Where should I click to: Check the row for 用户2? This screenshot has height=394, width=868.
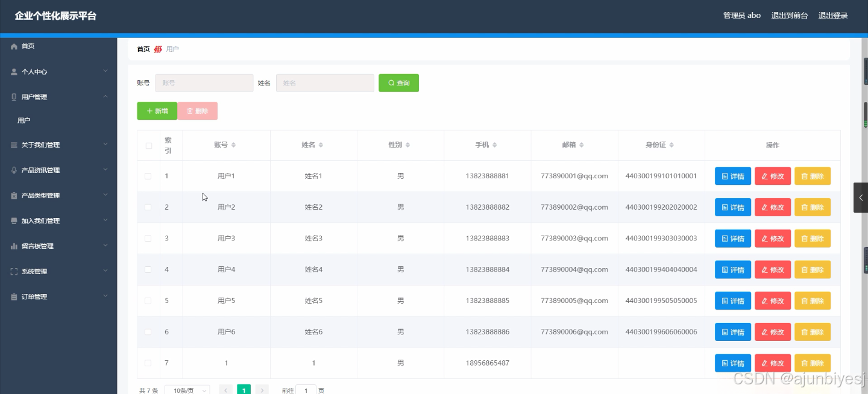pos(148,207)
